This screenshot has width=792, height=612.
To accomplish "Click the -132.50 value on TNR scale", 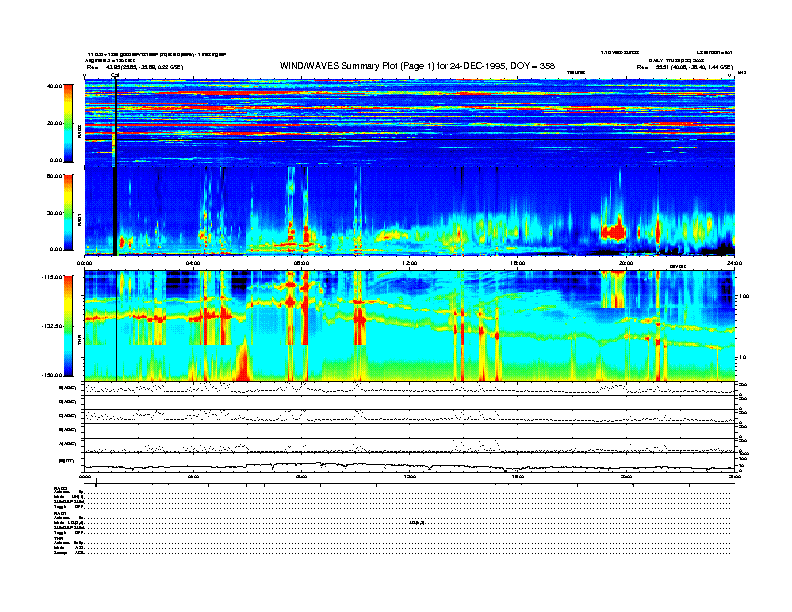I will (50, 326).
